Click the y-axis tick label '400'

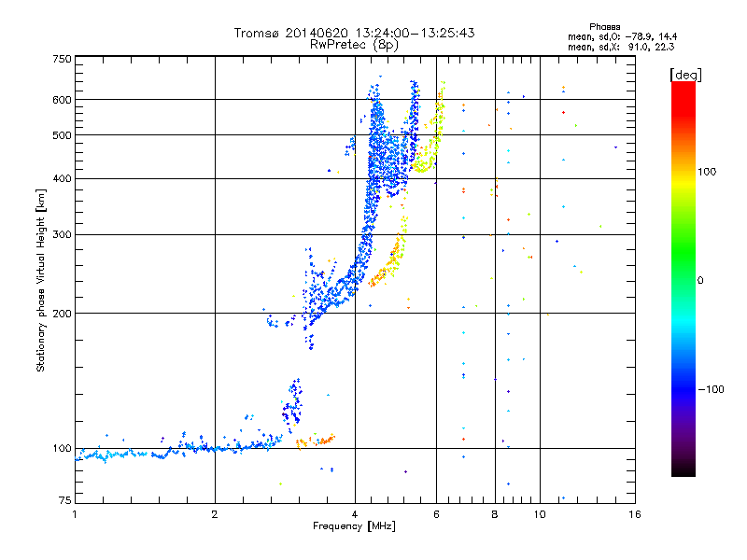pyautogui.click(x=62, y=178)
